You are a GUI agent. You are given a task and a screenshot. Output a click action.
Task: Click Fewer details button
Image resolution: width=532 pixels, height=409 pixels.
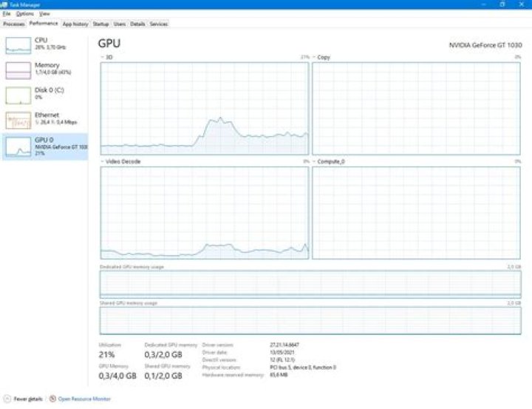coord(23,399)
